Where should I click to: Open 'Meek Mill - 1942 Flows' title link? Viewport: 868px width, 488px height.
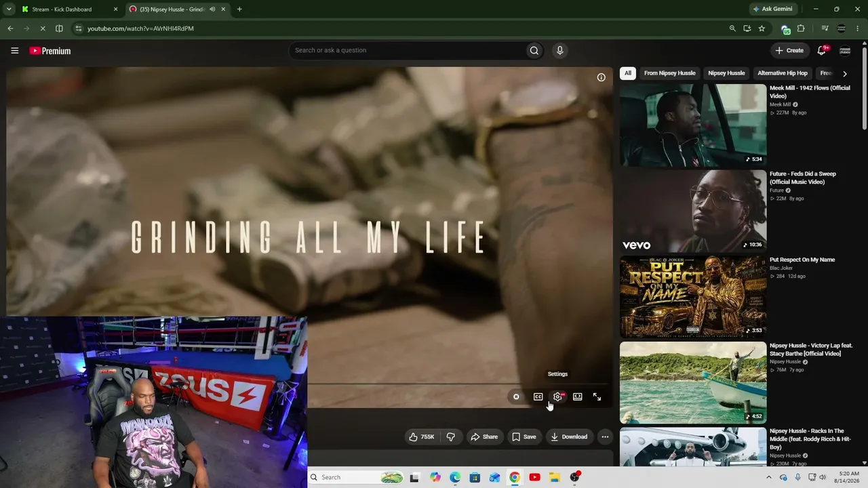point(810,92)
